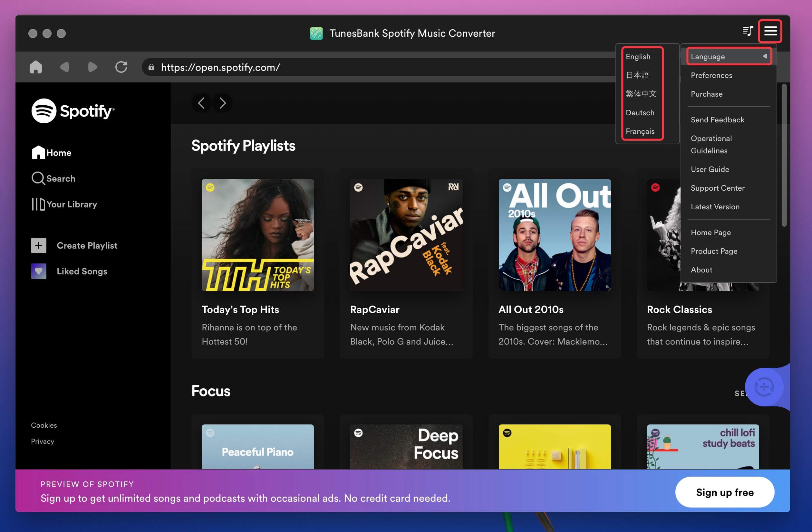Open Operational Guidelines menu item
812x532 pixels.
point(711,144)
